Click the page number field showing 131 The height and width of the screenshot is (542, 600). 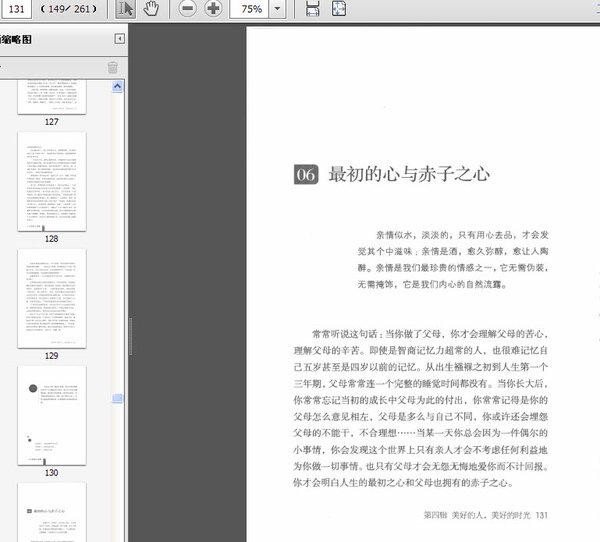coord(16,8)
